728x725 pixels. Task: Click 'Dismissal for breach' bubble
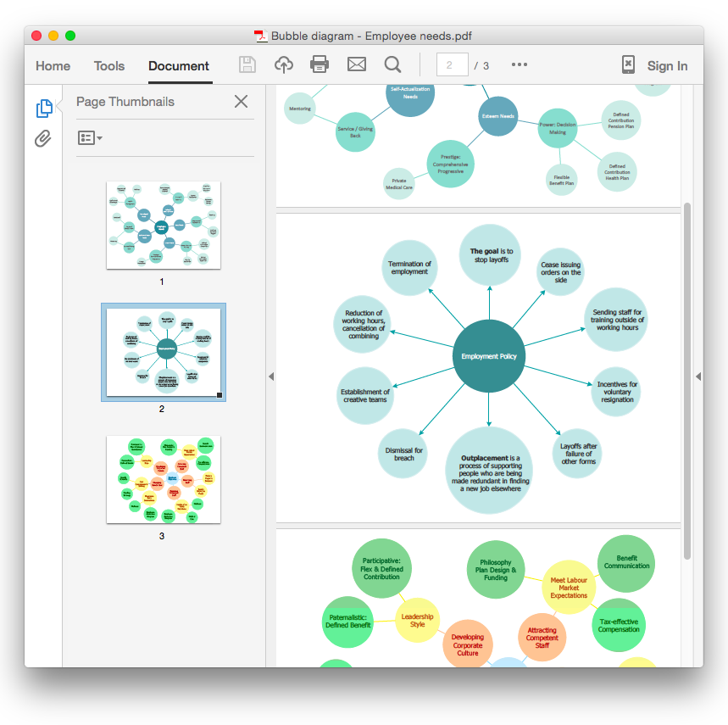(x=403, y=454)
